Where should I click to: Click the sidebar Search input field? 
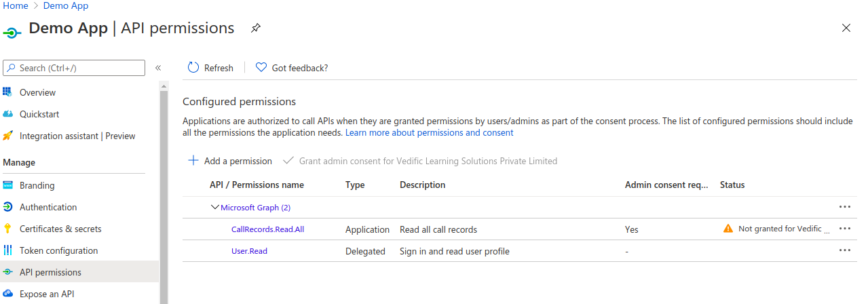[75, 68]
